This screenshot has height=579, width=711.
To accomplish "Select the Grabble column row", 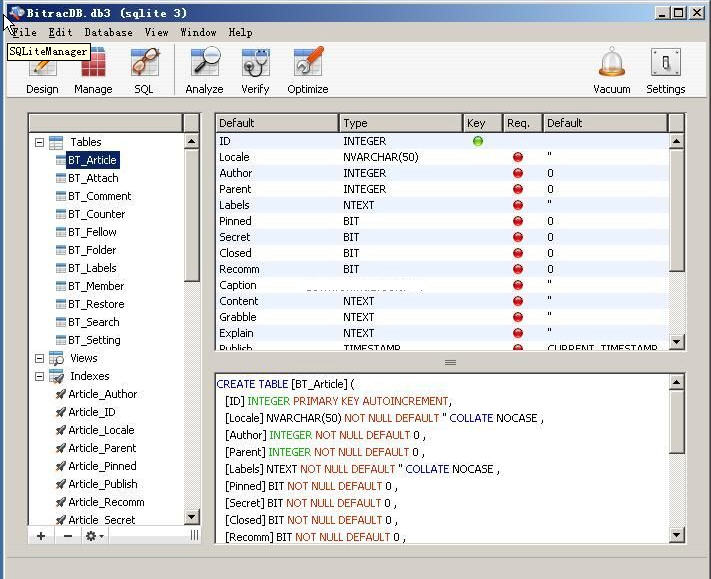I will (x=443, y=317).
